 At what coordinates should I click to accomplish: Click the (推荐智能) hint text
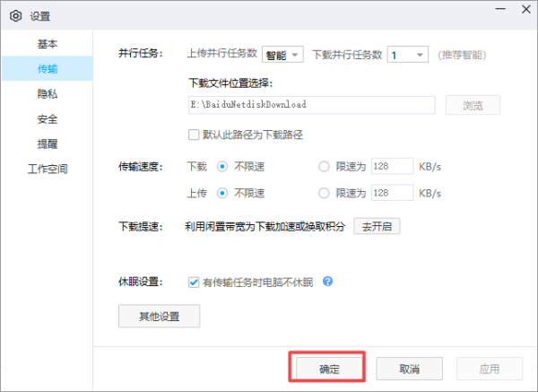[462, 55]
